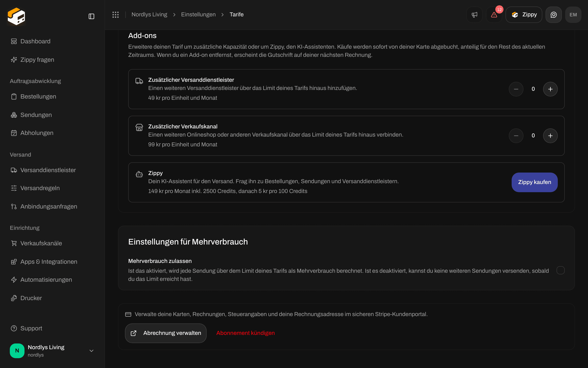This screenshot has width=588, height=368.
Task: Open the apps grid menu
Action: pyautogui.click(x=115, y=15)
